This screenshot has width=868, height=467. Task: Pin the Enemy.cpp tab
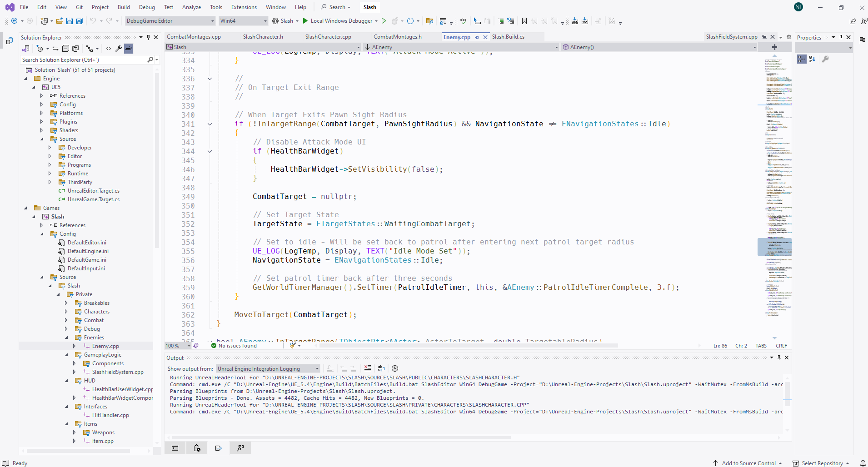click(477, 37)
